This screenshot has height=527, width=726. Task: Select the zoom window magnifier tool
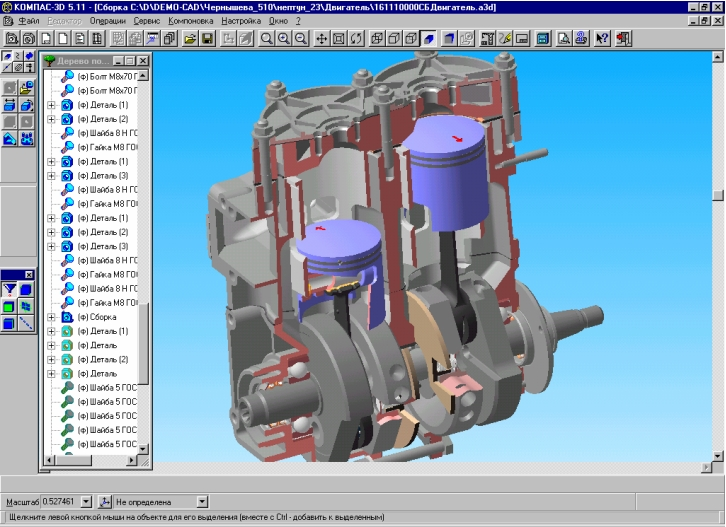(x=266, y=38)
